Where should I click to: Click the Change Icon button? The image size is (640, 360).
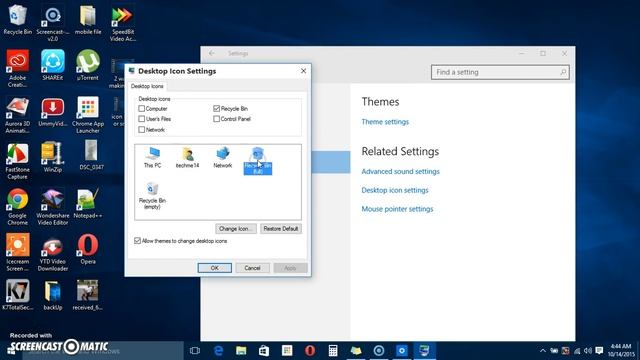[x=236, y=229]
